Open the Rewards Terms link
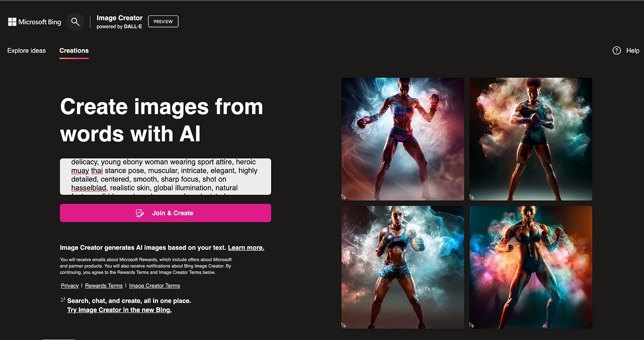Screen dimensions: 644x340 tap(104, 286)
